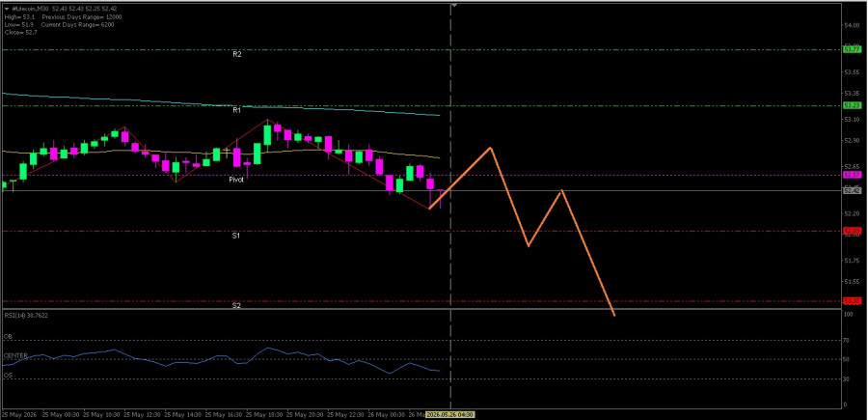This screenshot has height=420, width=868.
Task: Select the Pivot level label
Action: click(x=237, y=180)
